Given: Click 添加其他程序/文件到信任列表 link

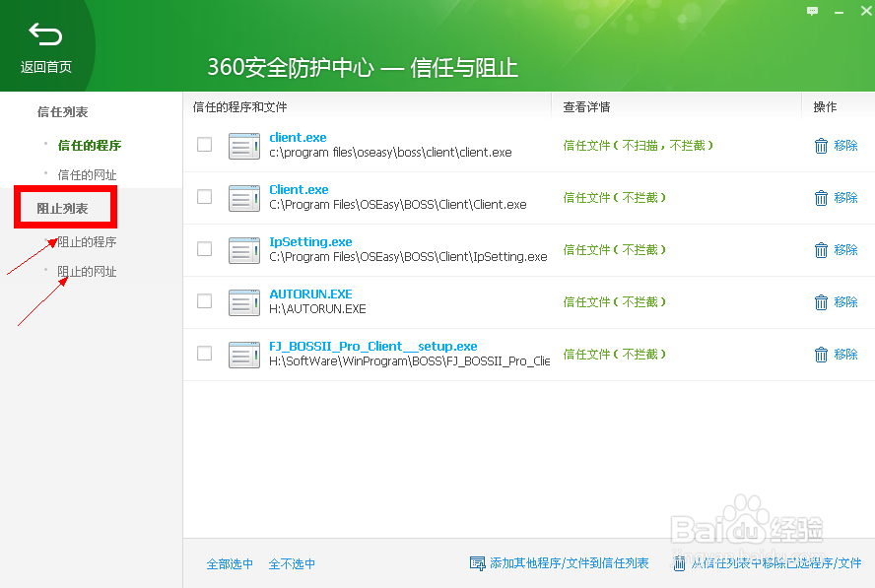Looking at the screenshot, I should click(570, 563).
